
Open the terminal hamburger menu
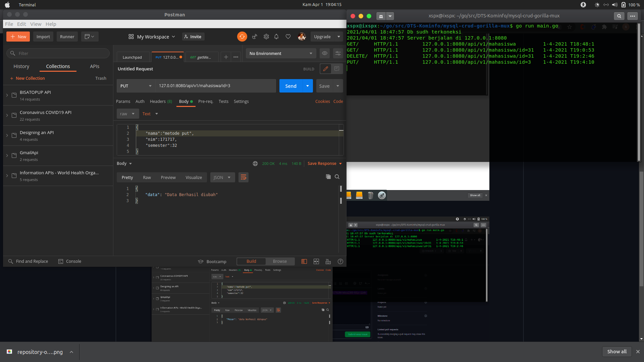click(x=633, y=16)
